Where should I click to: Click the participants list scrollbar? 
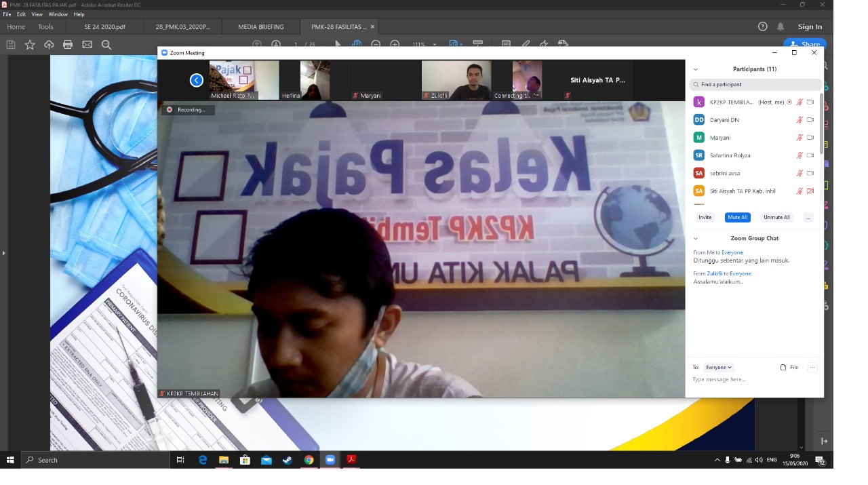[x=822, y=122]
